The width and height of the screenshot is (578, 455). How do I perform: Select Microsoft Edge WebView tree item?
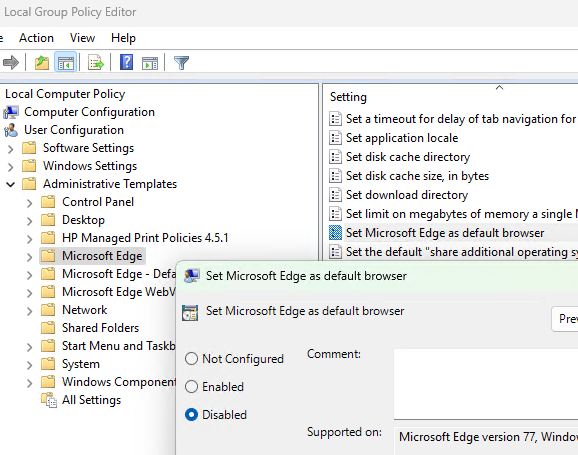119,292
